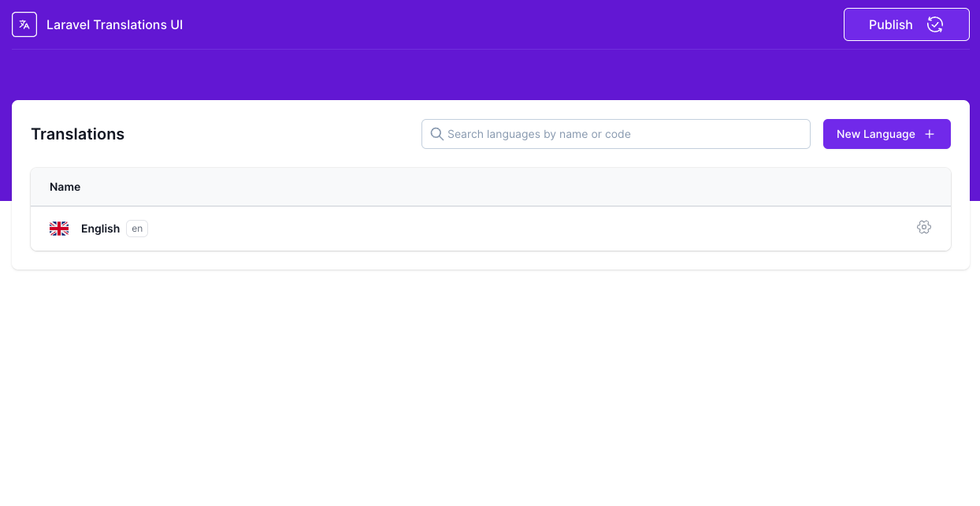Open the English language row
This screenshot has height=506, width=980.
(490, 229)
